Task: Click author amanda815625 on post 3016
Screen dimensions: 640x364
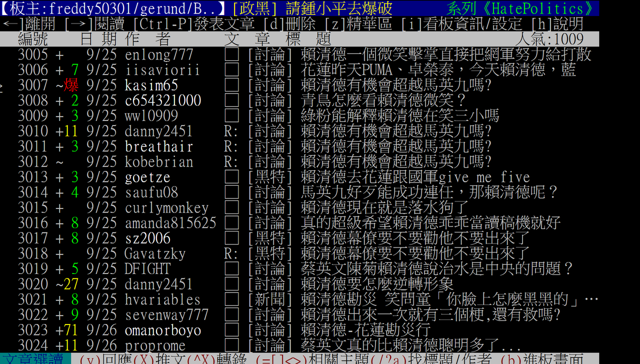Action: pos(170,223)
